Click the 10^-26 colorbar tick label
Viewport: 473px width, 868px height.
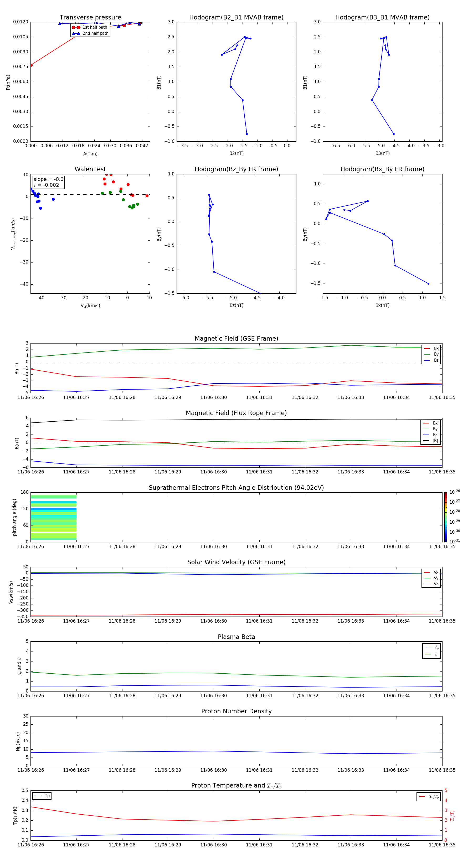click(455, 492)
